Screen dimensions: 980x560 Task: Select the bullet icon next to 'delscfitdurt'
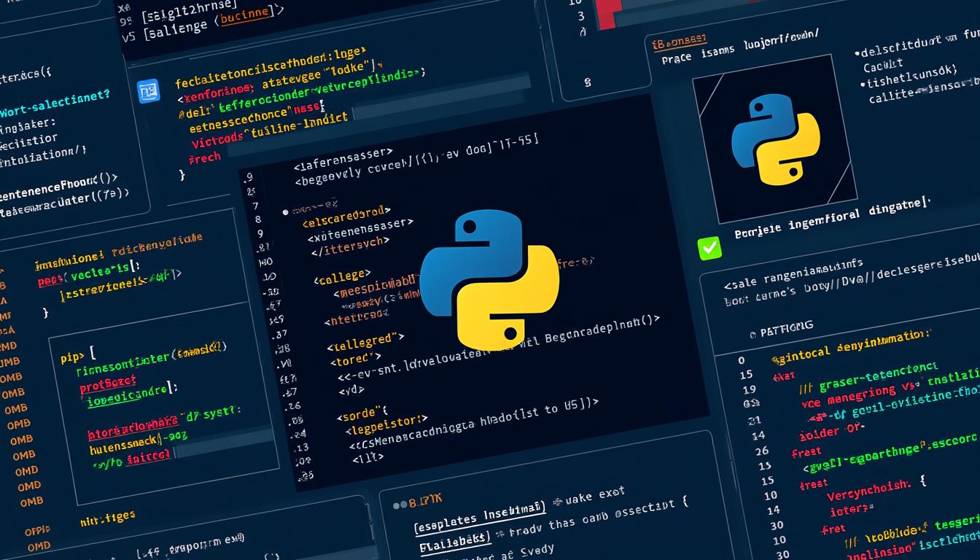[857, 52]
